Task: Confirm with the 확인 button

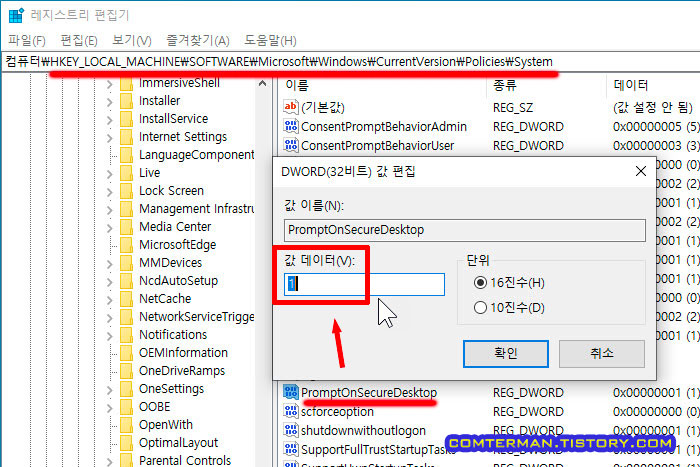Action: coord(506,354)
